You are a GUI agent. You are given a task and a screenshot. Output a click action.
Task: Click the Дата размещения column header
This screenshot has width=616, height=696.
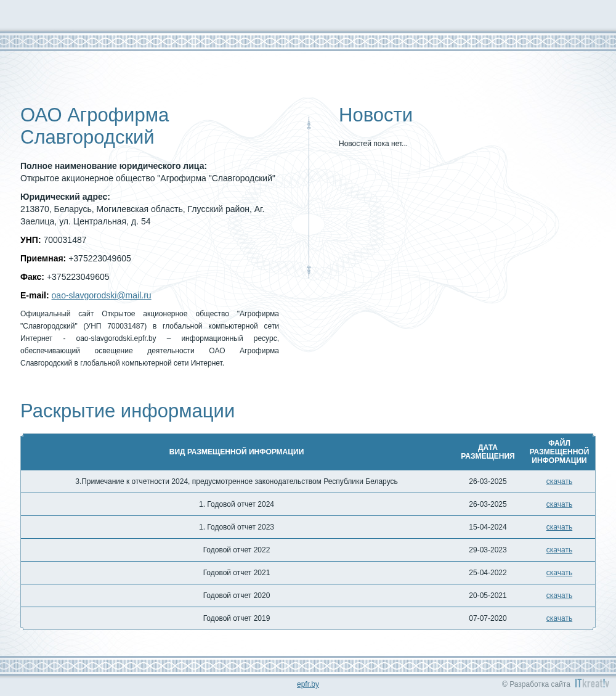[x=487, y=451]
